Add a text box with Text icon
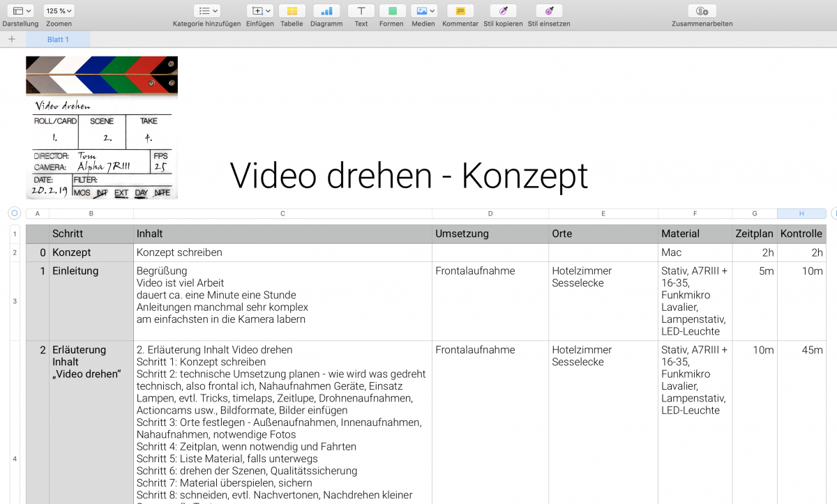837x504 pixels. pos(361,11)
